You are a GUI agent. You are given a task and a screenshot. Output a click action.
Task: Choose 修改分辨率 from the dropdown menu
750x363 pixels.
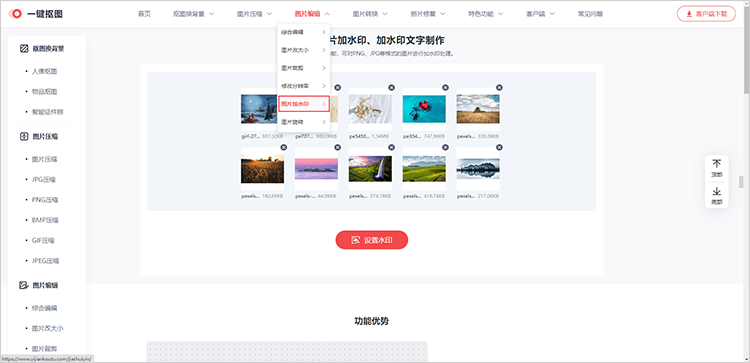pos(304,86)
